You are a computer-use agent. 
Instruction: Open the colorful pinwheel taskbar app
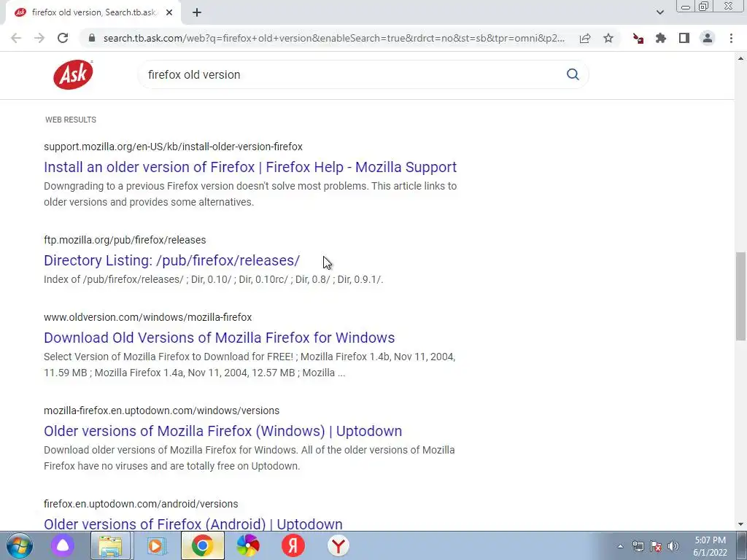click(248, 545)
